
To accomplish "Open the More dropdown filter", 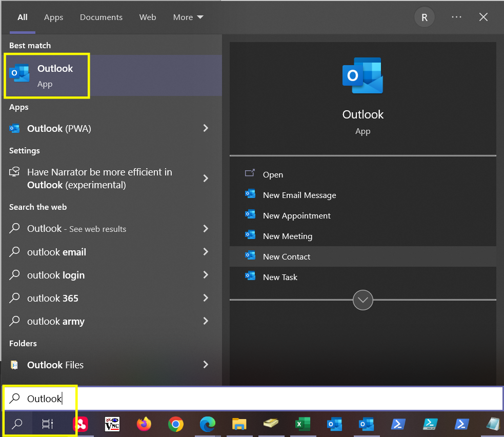I will 188,17.
